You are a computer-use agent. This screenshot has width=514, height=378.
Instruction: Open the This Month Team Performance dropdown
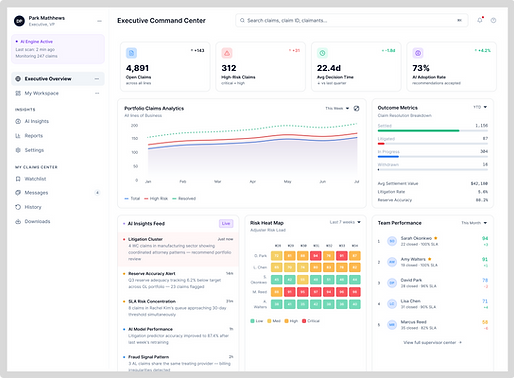(474, 223)
